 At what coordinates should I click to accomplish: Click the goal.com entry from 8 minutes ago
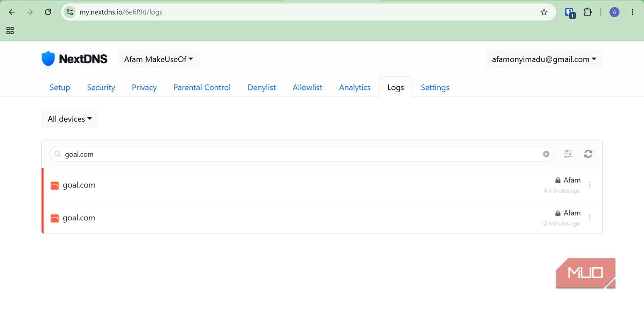tap(322, 185)
